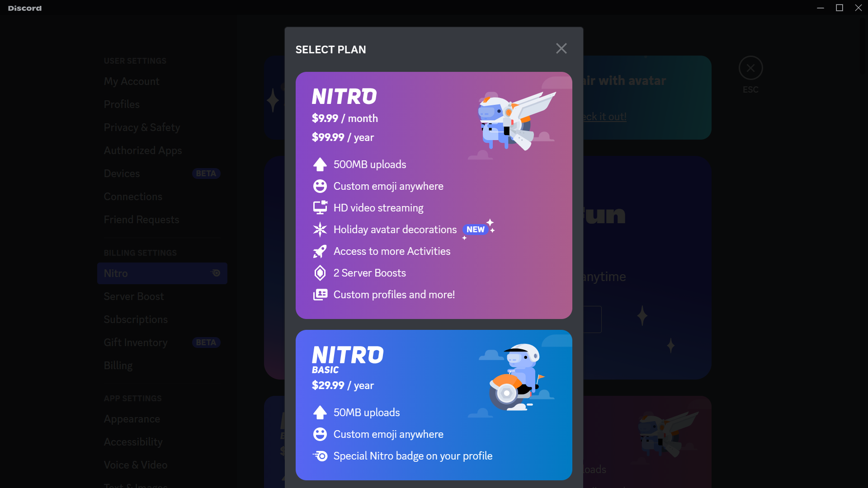Select Nitro under Billing Settings
This screenshot has width=868, height=488.
pyautogui.click(x=161, y=273)
